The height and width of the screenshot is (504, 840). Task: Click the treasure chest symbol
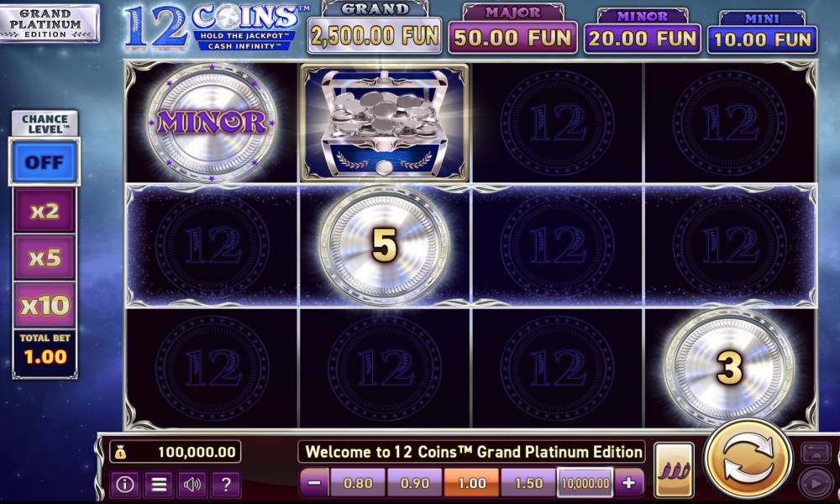click(384, 123)
